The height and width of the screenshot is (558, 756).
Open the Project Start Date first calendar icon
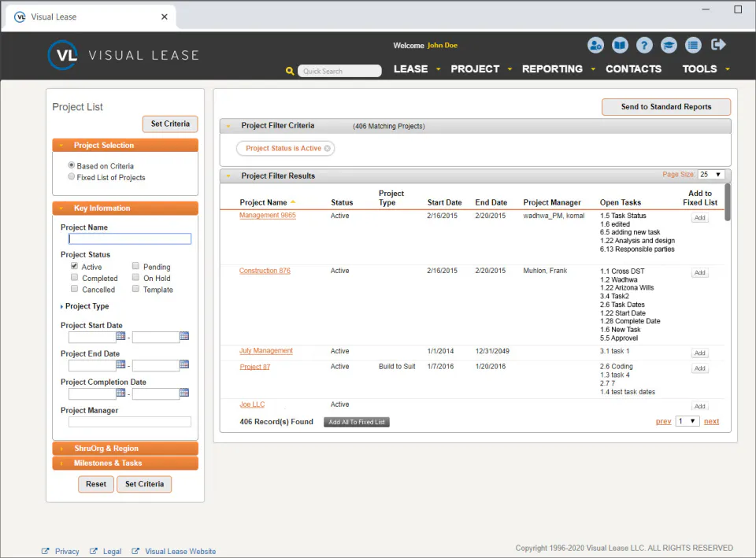(x=120, y=336)
